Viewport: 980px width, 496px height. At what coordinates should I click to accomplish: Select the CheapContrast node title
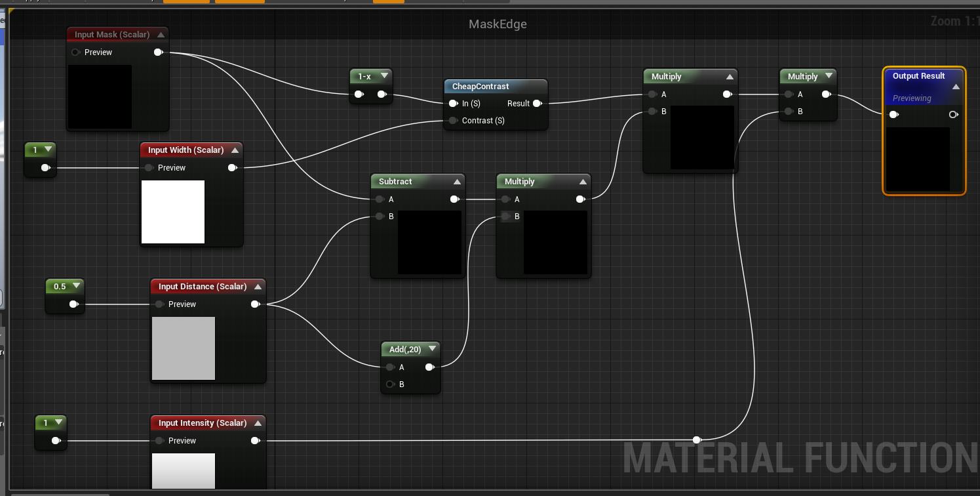pos(480,86)
